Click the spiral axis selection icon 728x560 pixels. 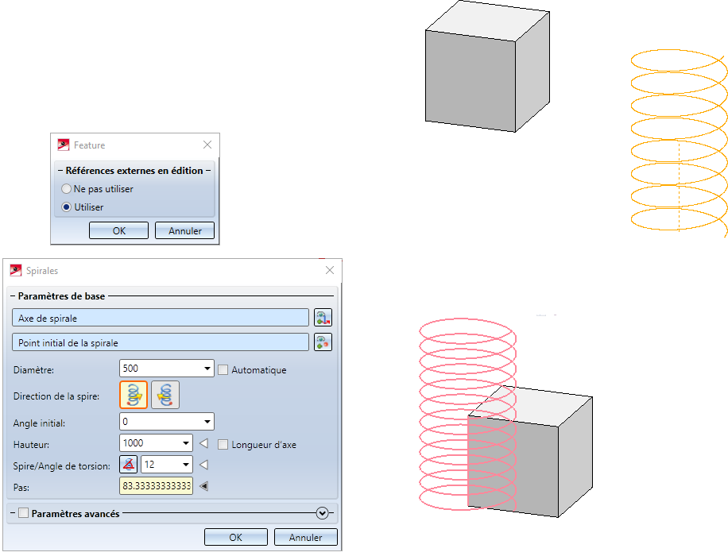point(323,318)
